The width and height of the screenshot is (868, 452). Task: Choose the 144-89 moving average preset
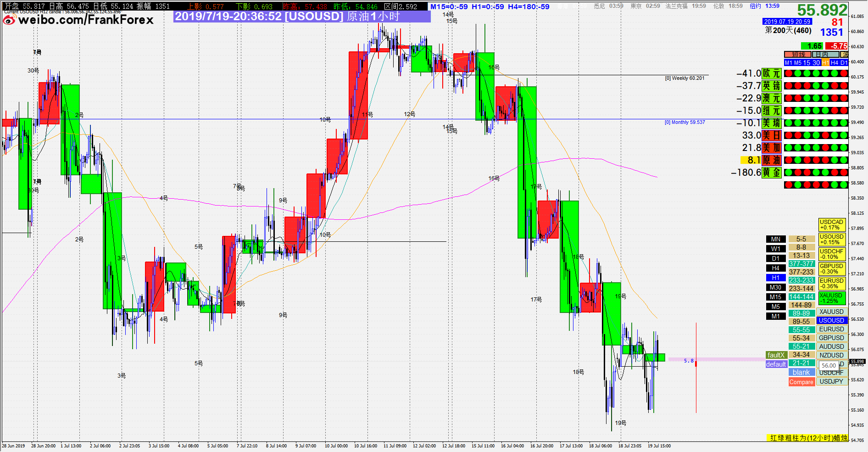pyautogui.click(x=801, y=305)
